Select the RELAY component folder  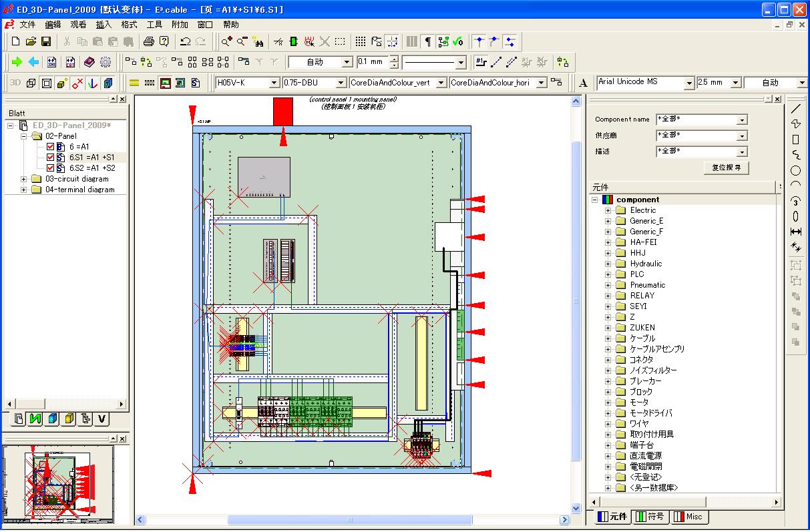[x=642, y=296]
